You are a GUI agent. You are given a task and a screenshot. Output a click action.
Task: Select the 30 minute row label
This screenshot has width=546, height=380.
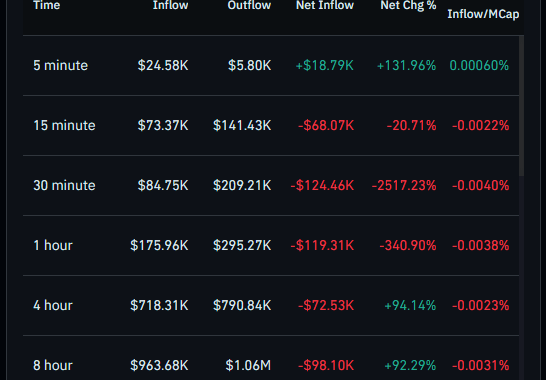point(64,185)
